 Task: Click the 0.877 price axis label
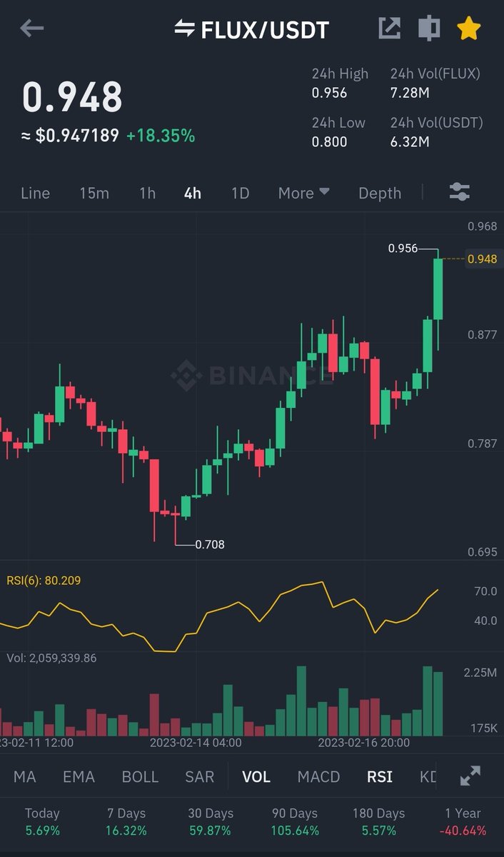pos(483,334)
